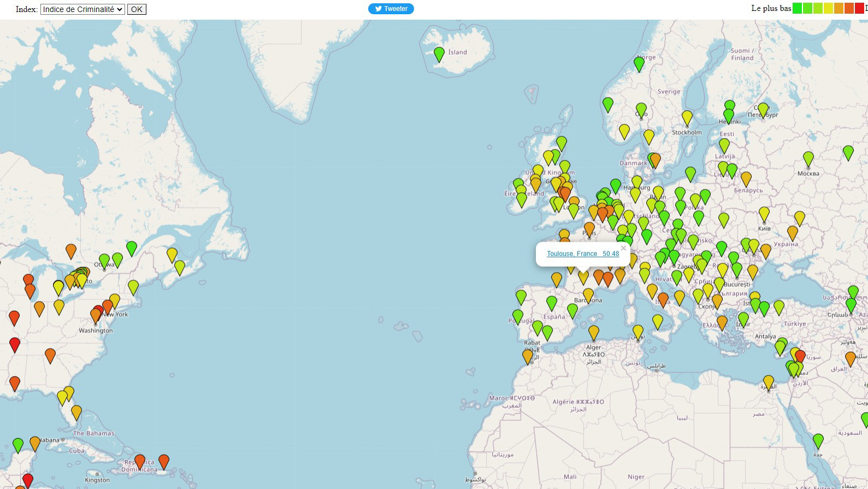The height and width of the screenshot is (489, 868).
Task: Click the yellow marker at Barcelona
Action: point(588,295)
